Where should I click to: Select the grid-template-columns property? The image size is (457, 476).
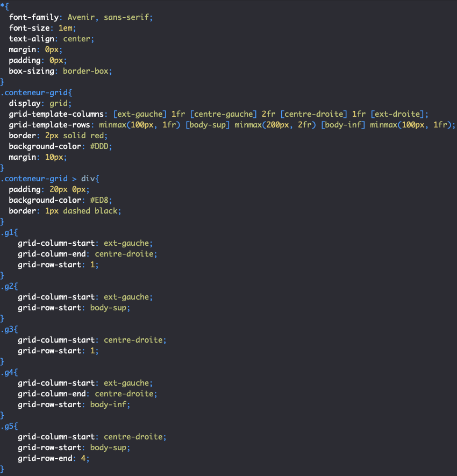58,113
